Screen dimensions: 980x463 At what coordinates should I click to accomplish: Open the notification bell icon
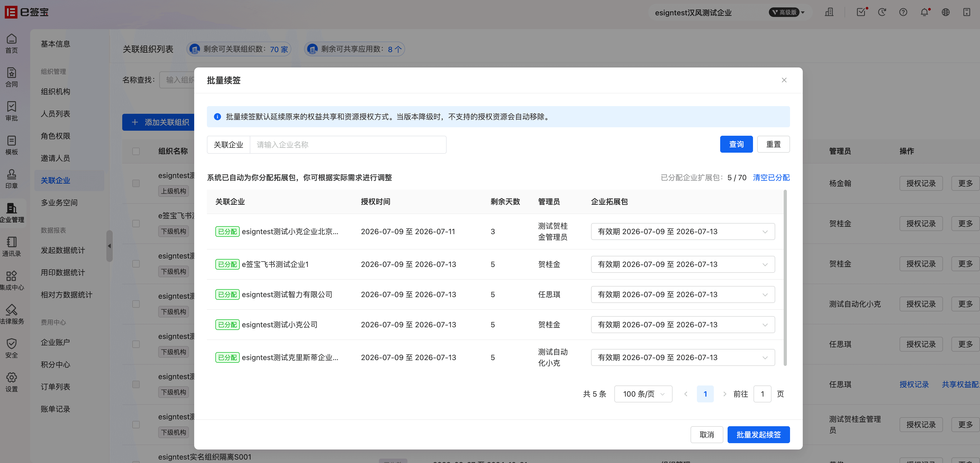tap(924, 12)
